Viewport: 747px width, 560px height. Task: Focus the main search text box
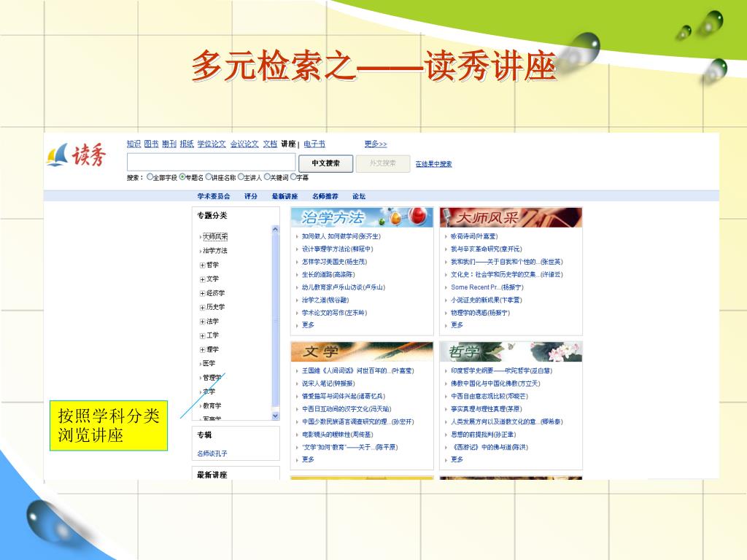click(x=211, y=163)
